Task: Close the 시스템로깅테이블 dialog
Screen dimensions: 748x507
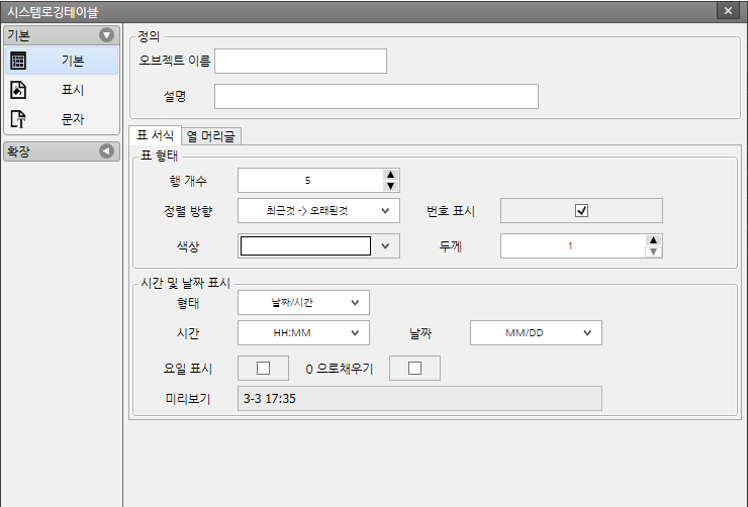Action: click(x=728, y=10)
